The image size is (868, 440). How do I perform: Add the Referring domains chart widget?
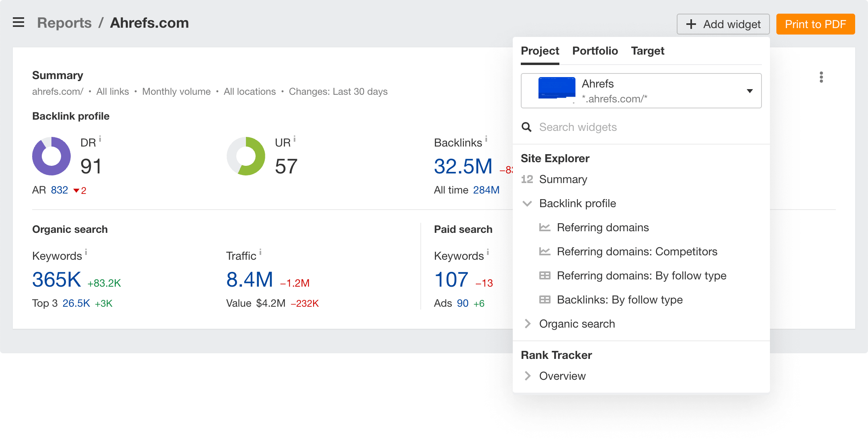641,228
